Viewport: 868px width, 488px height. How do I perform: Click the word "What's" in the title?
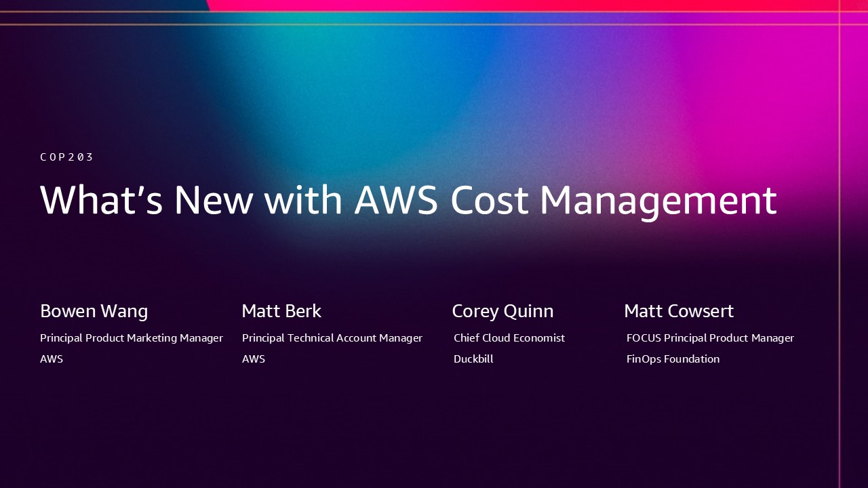click(x=101, y=201)
